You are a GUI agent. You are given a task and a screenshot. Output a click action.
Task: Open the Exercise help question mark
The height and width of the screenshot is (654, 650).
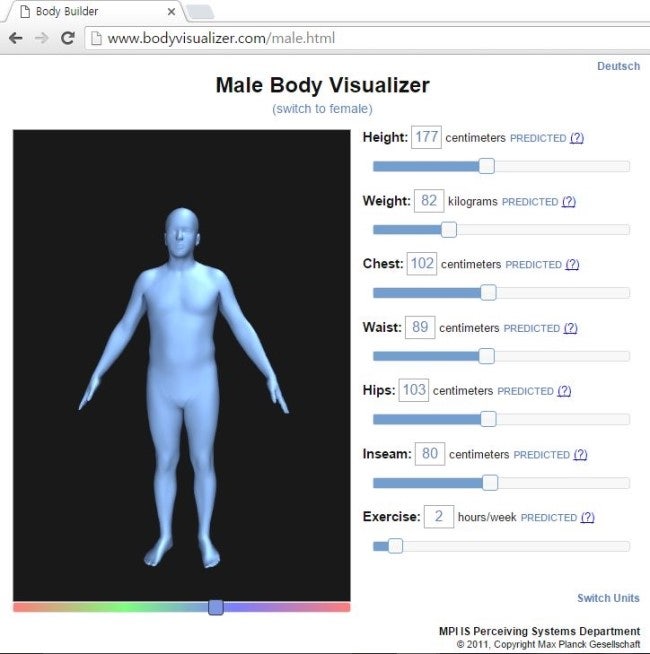(587, 518)
